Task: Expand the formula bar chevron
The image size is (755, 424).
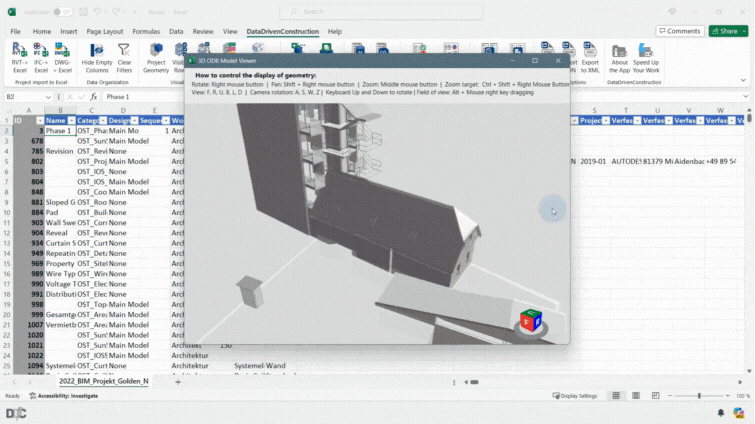Action: pos(745,97)
